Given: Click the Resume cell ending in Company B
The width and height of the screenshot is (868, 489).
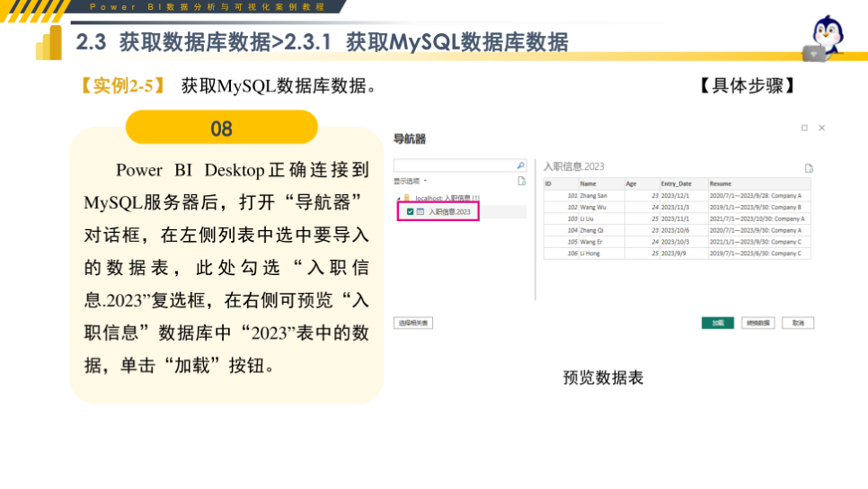Looking at the screenshot, I should coord(759,207).
